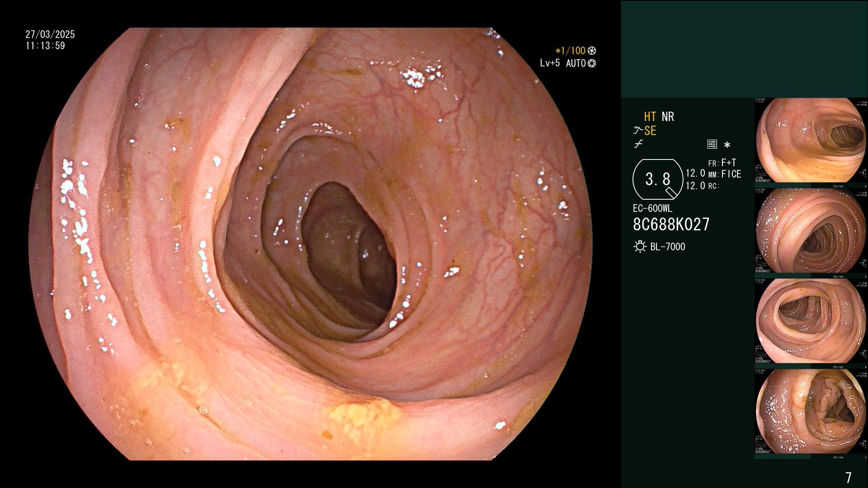
Task: Click the upper 12.0 value beside MM
Action: click(695, 174)
